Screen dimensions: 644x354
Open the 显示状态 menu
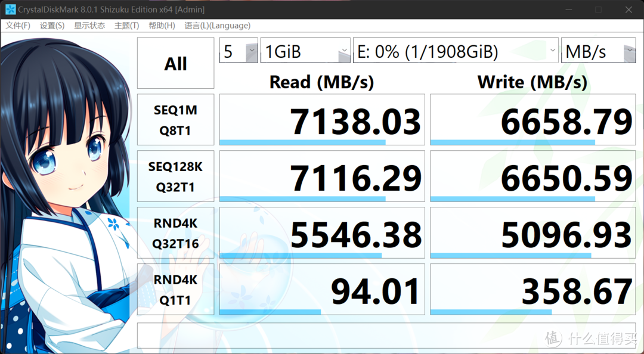(88, 26)
